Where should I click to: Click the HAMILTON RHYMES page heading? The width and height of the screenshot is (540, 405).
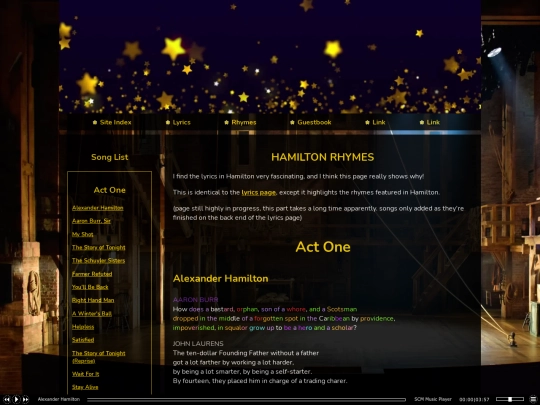[322, 157]
